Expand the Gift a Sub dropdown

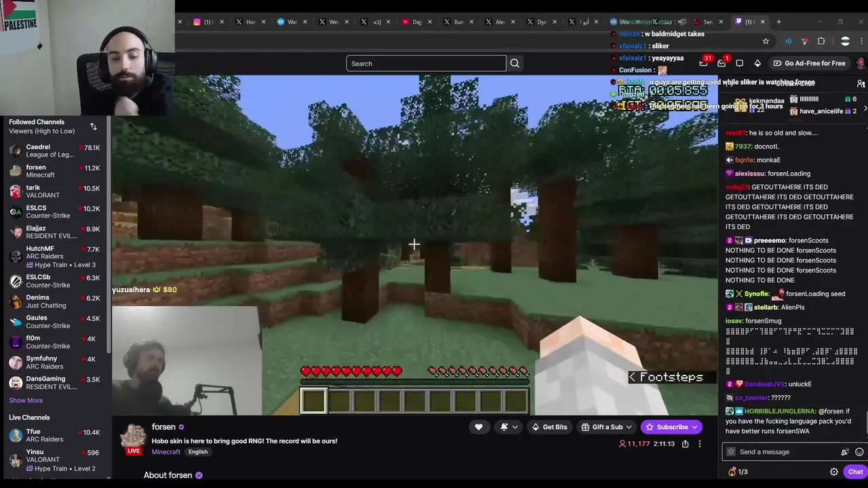click(x=629, y=427)
